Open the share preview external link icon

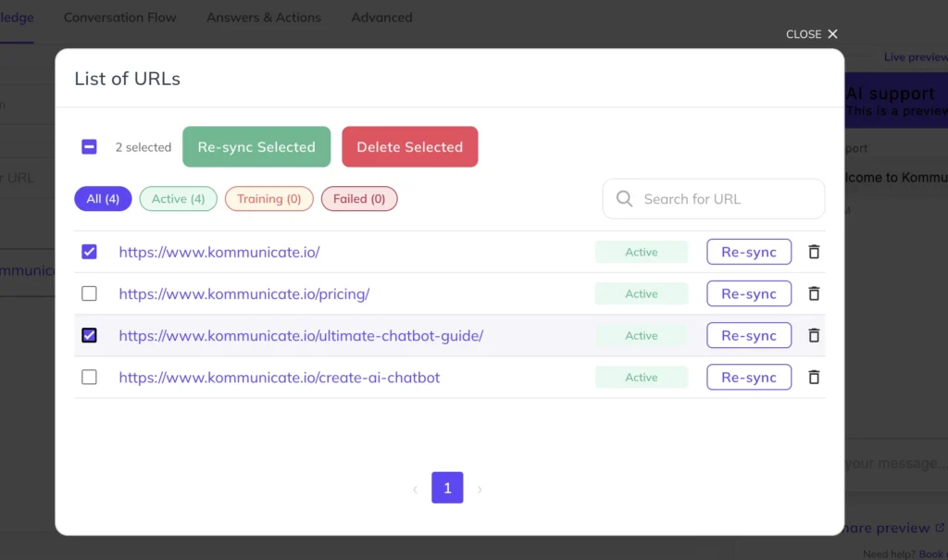[x=940, y=528]
